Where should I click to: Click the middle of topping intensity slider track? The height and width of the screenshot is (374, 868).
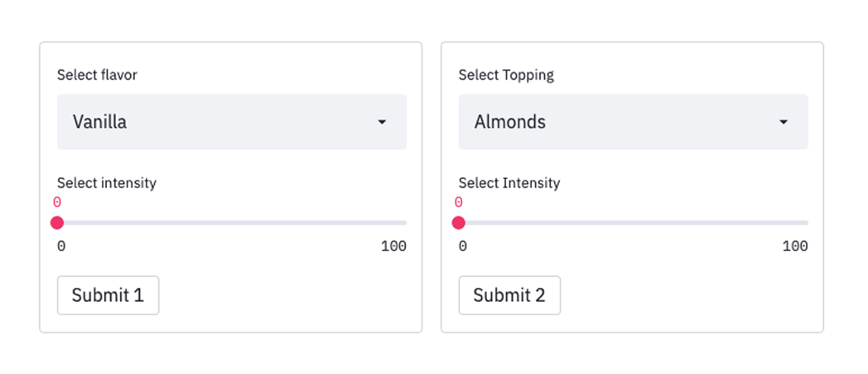[634, 222]
